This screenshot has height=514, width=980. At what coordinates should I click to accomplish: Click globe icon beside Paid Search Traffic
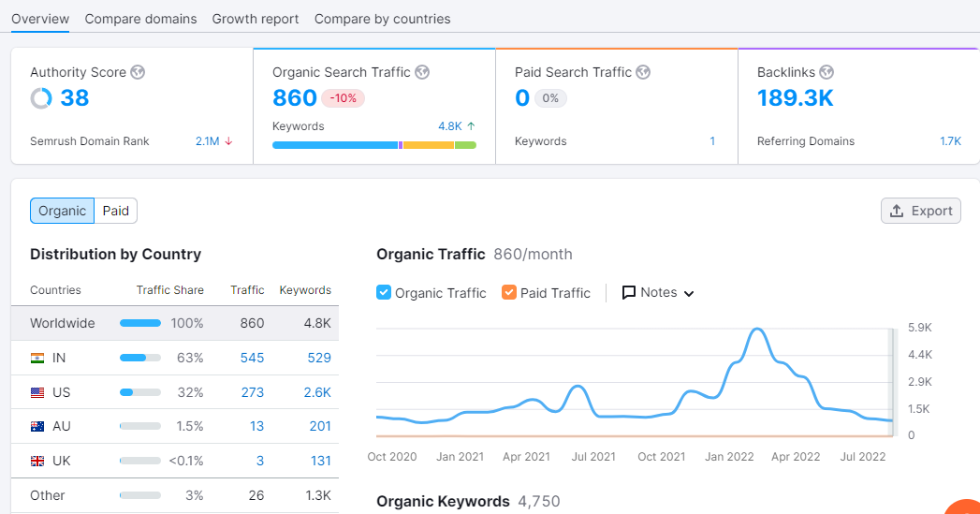643,72
